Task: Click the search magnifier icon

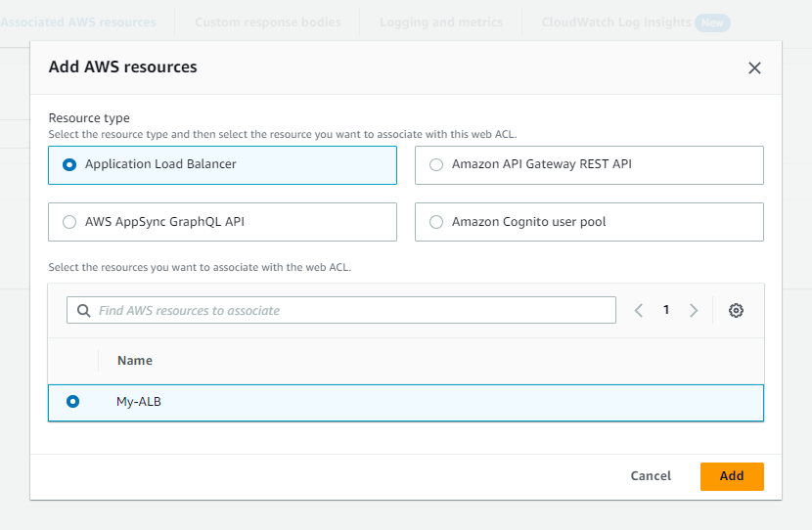Action: 83,311
